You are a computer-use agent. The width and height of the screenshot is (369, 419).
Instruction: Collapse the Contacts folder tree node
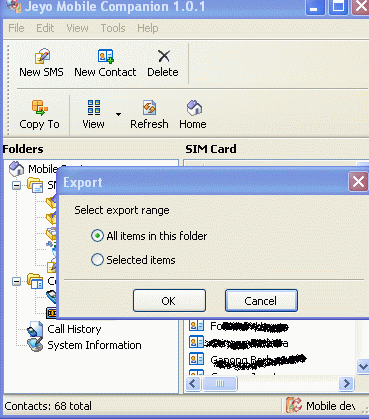(x=16, y=281)
